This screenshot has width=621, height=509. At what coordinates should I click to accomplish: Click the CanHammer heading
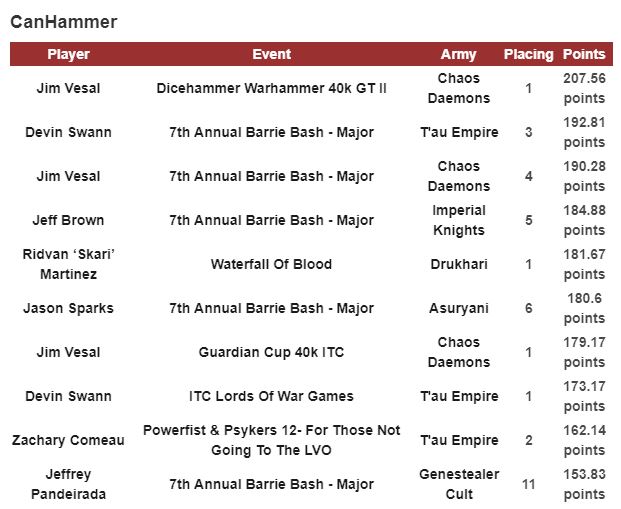[x=63, y=21]
